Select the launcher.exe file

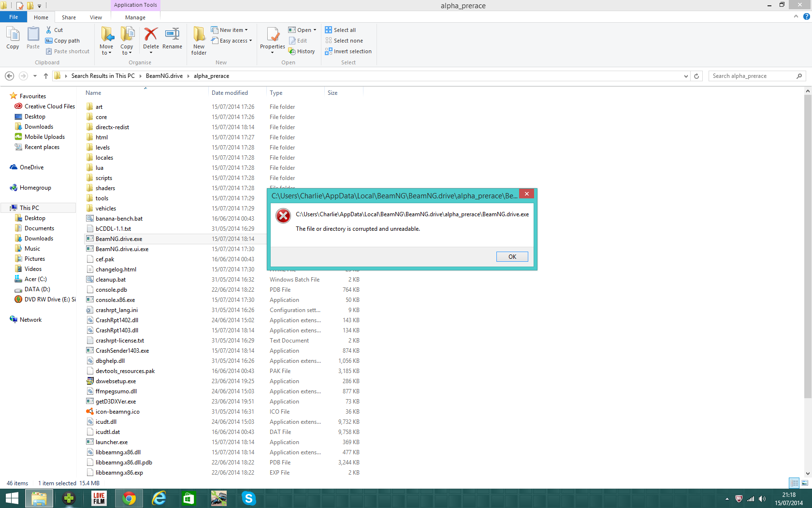tap(111, 442)
